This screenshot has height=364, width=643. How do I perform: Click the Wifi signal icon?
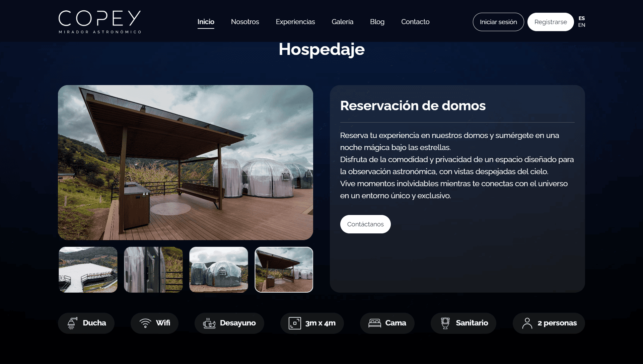[145, 323]
